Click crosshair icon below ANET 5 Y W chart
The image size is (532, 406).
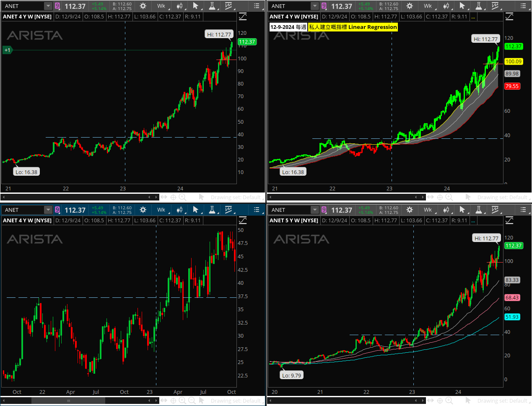pos(440,401)
